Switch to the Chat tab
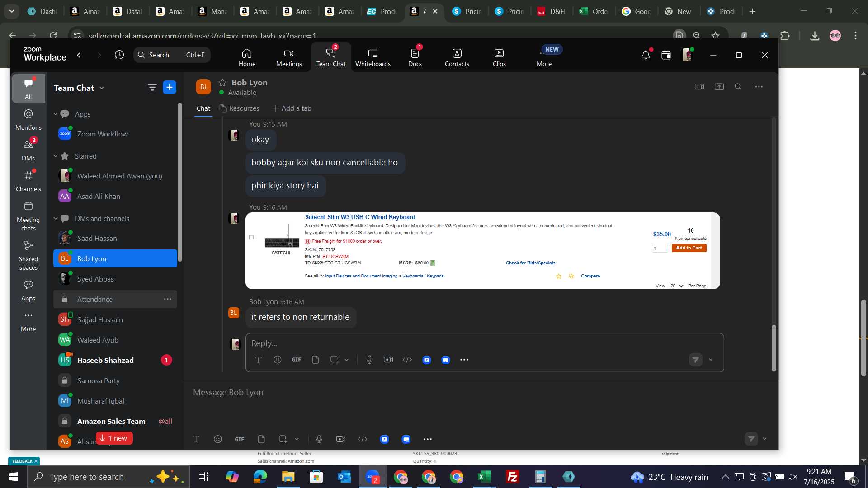Viewport: 868px width, 488px height. [203, 108]
